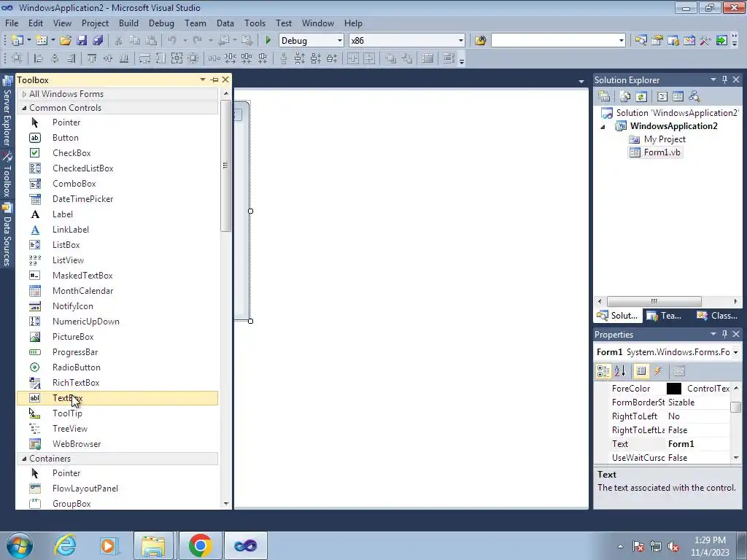Click the Add New Item icon
Viewport: 747px width, 560px height.
(x=42, y=41)
